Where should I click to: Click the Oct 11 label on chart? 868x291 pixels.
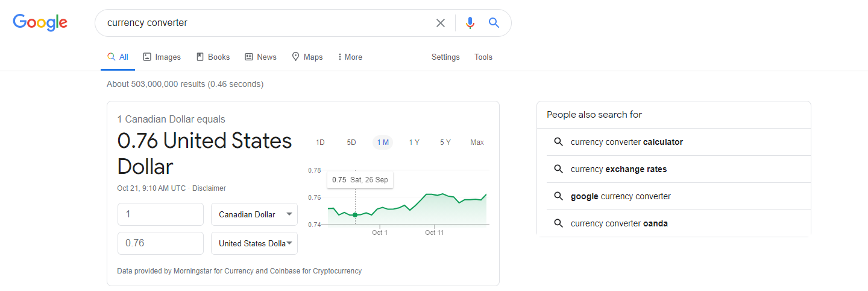point(434,232)
